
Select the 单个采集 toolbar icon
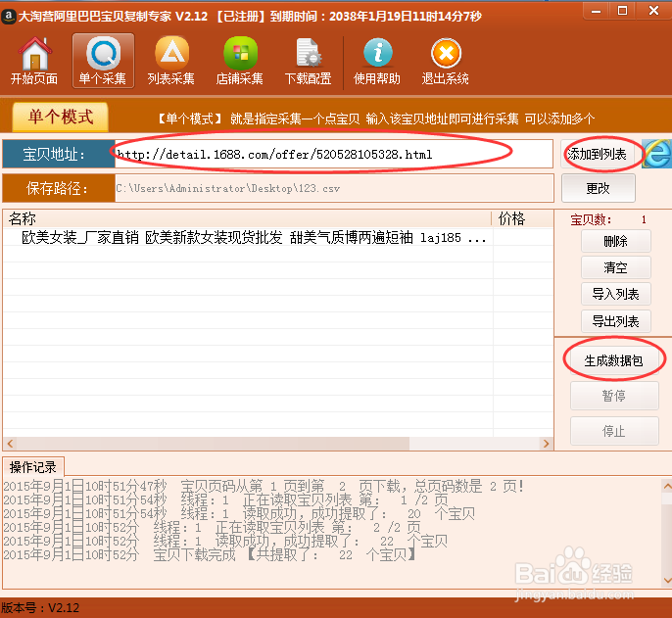tap(103, 61)
